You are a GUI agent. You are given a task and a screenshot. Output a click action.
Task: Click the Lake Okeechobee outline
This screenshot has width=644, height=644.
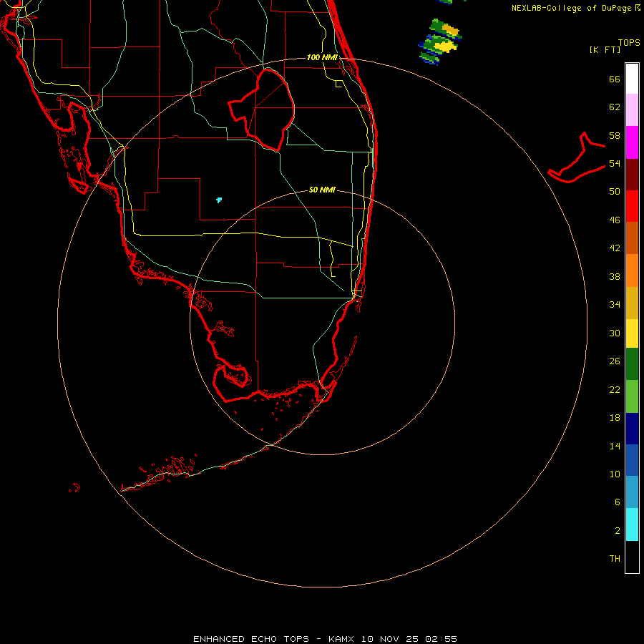[x=262, y=109]
